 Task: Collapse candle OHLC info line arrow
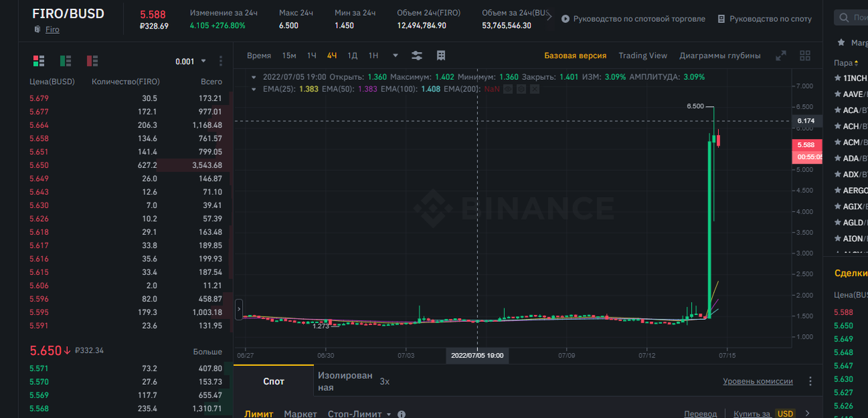[x=254, y=77]
